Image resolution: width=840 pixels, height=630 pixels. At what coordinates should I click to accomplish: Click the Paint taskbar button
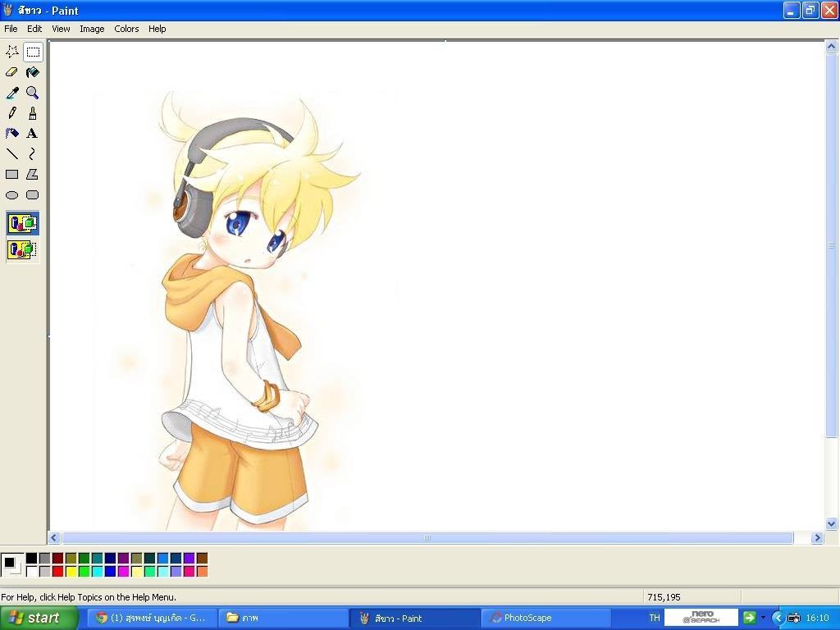pos(415,619)
